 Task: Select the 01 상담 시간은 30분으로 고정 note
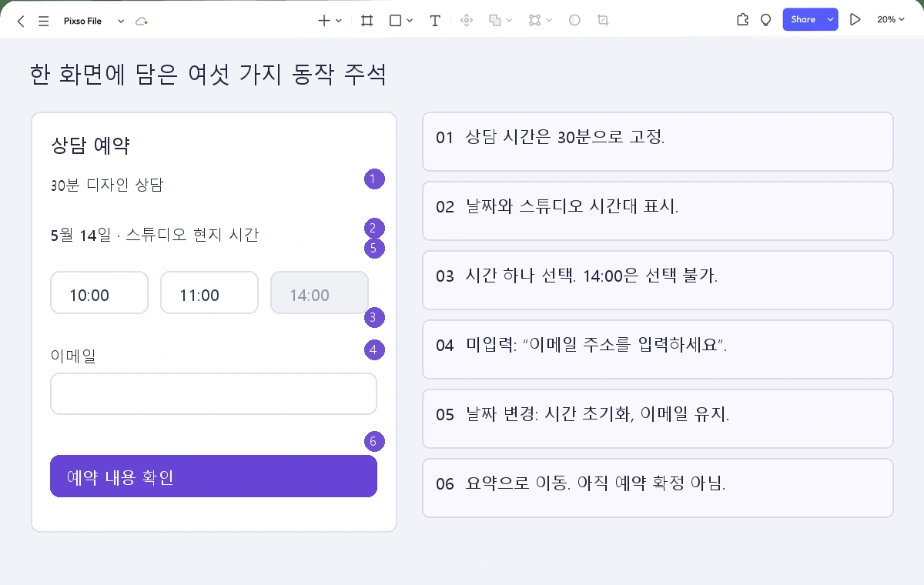point(658,142)
